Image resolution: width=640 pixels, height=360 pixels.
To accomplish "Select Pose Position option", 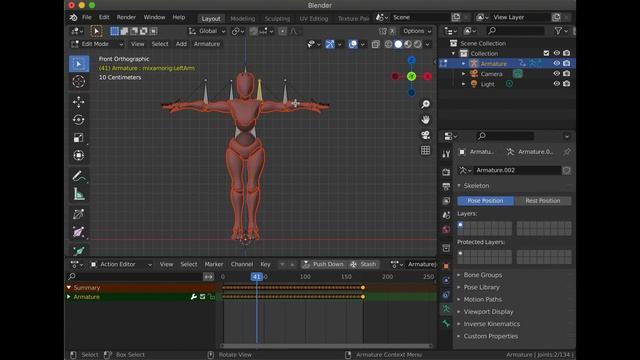I will [x=485, y=201].
